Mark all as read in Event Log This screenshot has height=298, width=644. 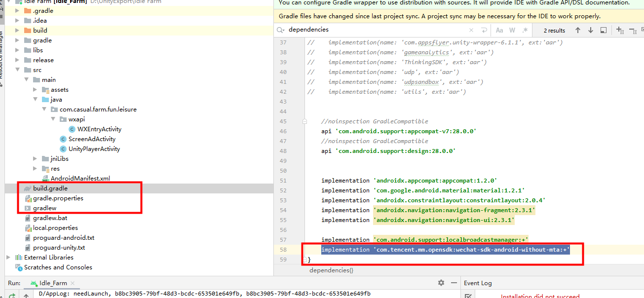(x=469, y=295)
